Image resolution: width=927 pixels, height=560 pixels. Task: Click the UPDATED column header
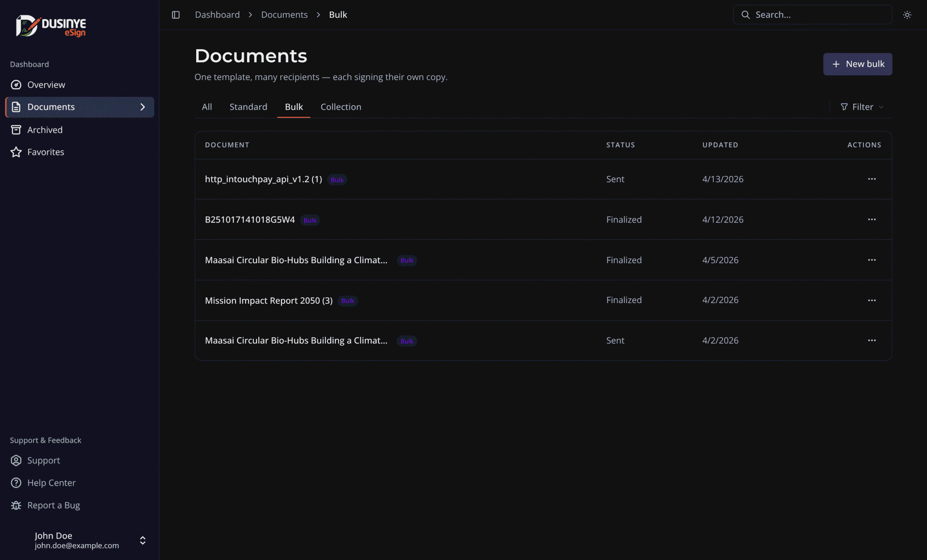tap(720, 145)
